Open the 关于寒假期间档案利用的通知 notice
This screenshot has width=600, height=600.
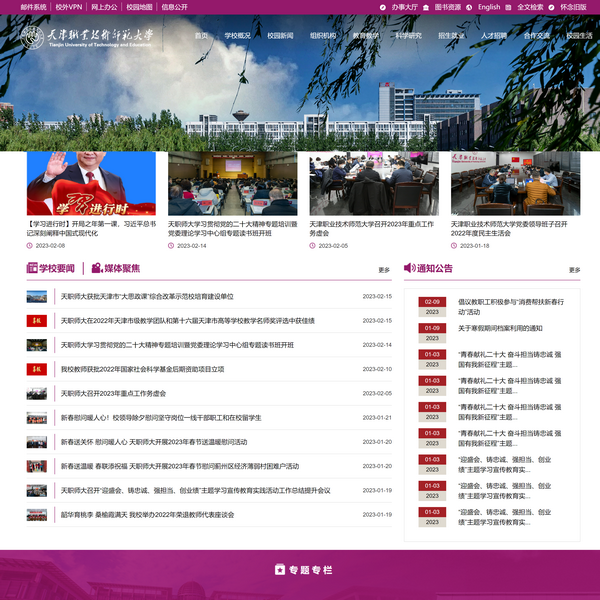coord(500,328)
